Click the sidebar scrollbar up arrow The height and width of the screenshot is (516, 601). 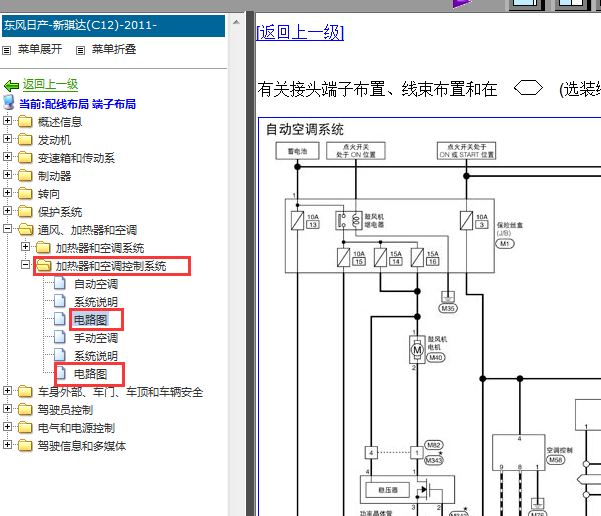point(236,23)
